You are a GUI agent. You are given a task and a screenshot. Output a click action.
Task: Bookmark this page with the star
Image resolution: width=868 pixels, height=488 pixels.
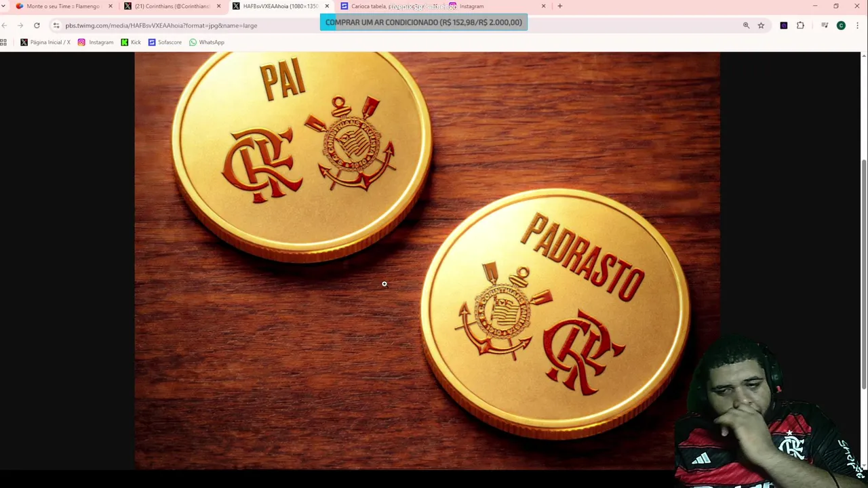click(761, 25)
